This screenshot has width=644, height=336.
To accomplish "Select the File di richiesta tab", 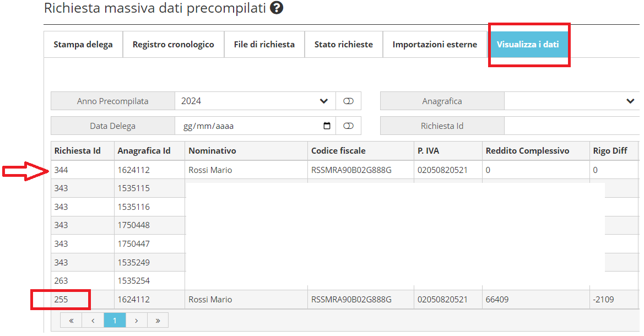I will click(x=264, y=45).
